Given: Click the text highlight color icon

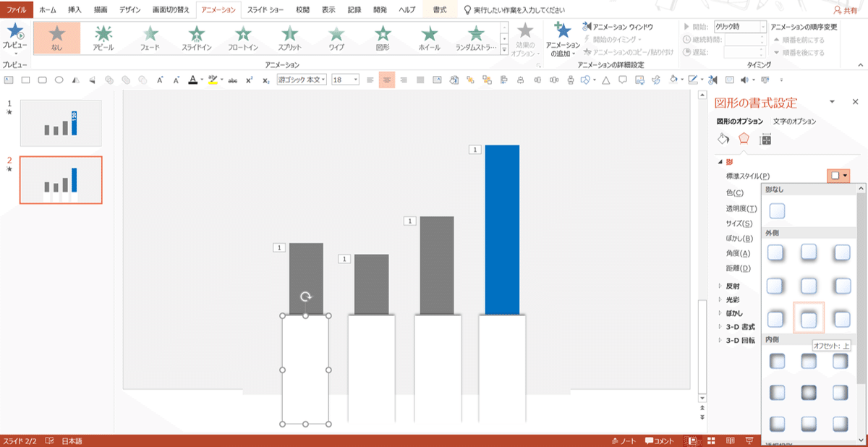Looking at the screenshot, I should pyautogui.click(x=212, y=80).
